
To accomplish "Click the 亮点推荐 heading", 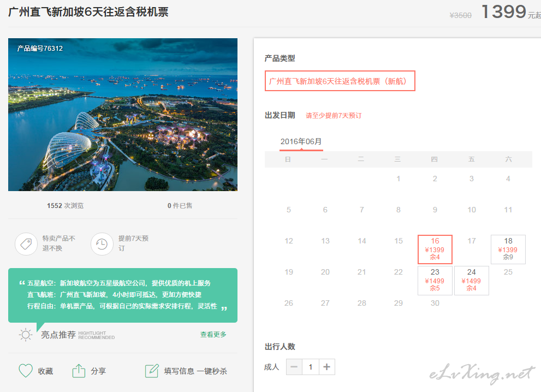I will (x=58, y=335).
